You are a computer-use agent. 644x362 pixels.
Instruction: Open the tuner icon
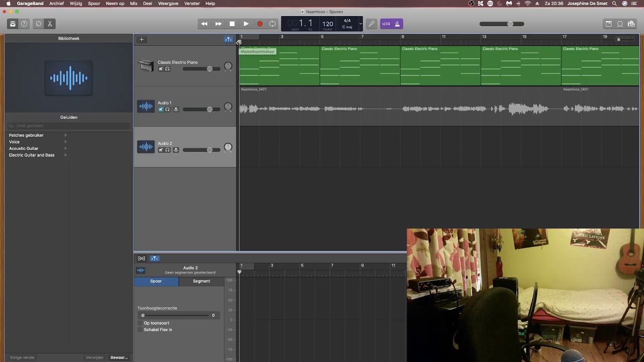coord(372,24)
